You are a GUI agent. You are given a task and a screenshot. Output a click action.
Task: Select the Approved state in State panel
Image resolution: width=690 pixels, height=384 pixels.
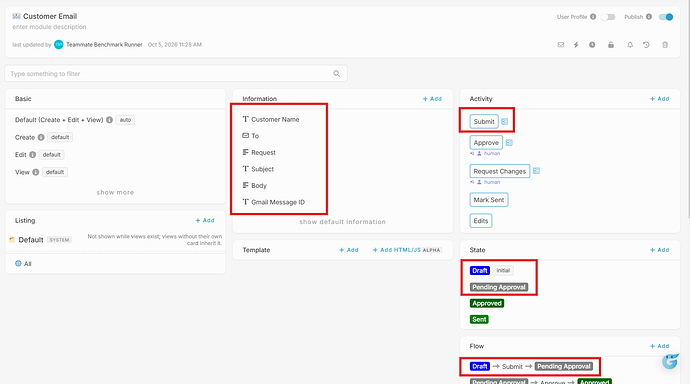487,304
